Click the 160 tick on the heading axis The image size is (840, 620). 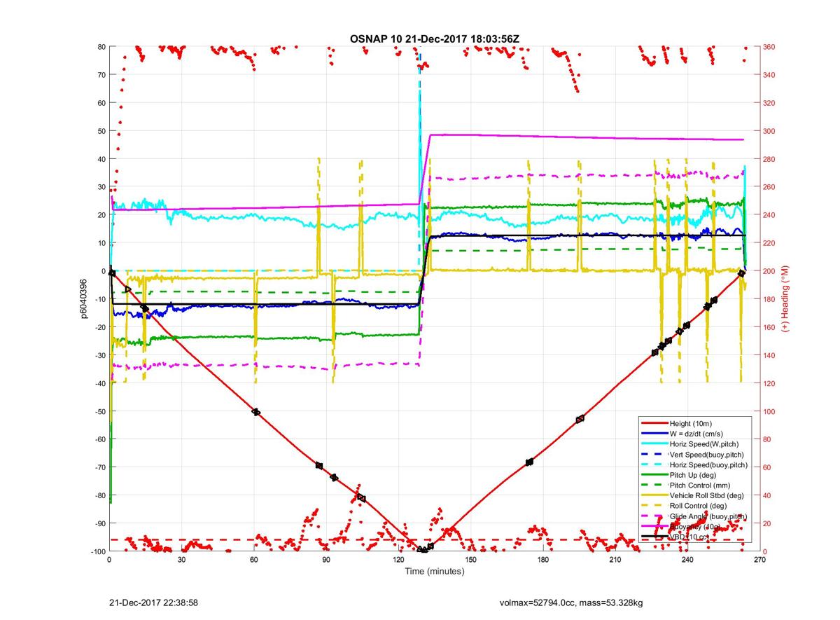[x=769, y=327]
